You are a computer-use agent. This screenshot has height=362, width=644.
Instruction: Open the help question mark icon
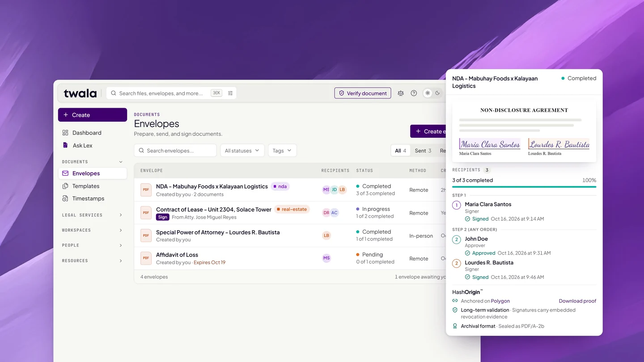click(414, 93)
